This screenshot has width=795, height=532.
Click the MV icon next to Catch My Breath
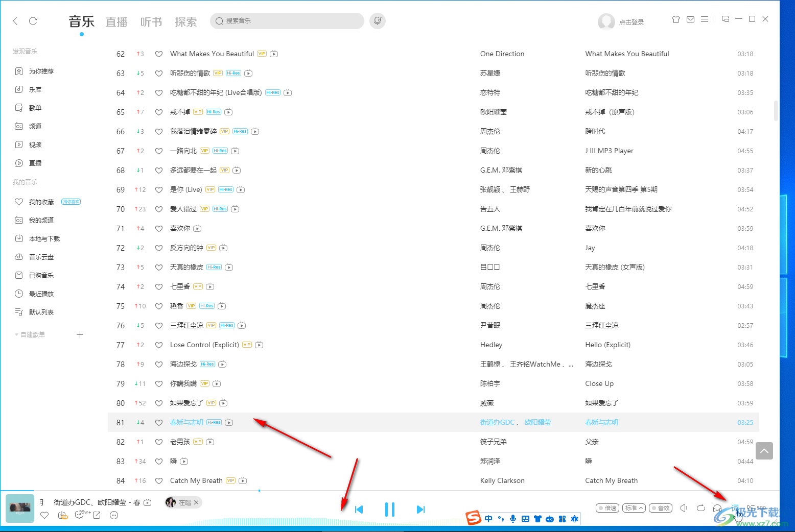pyautogui.click(x=243, y=480)
